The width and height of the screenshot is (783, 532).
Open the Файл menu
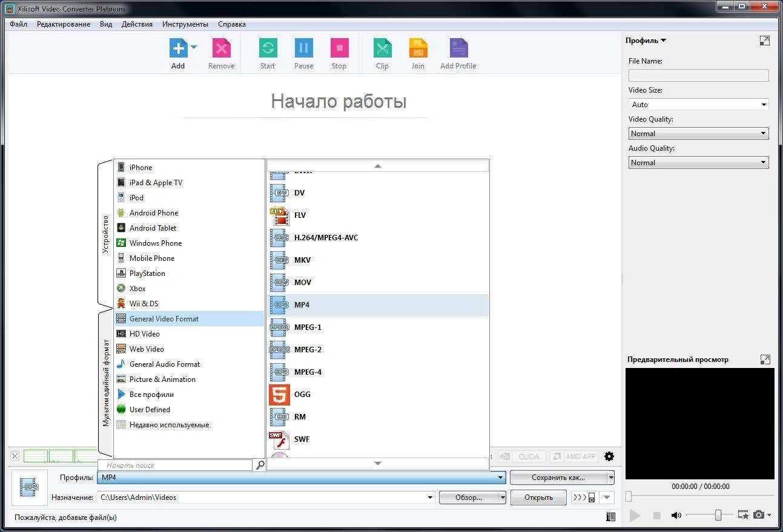click(x=18, y=24)
